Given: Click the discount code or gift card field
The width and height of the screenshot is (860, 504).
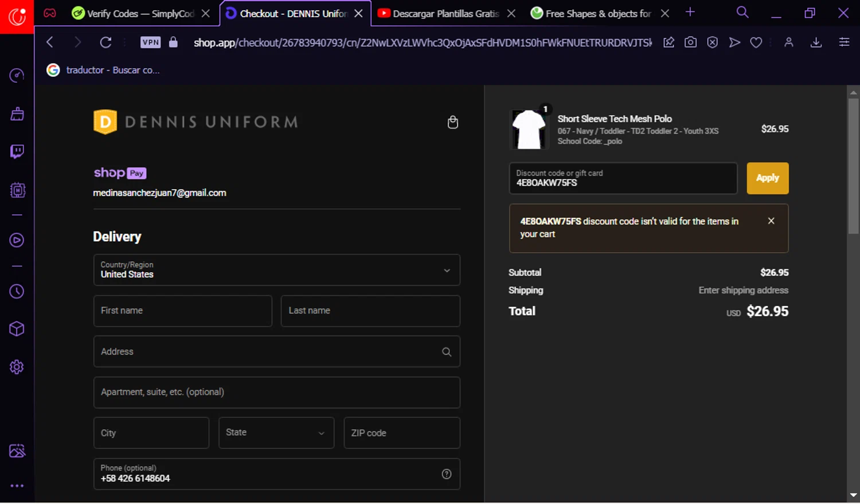Looking at the screenshot, I should tap(623, 178).
